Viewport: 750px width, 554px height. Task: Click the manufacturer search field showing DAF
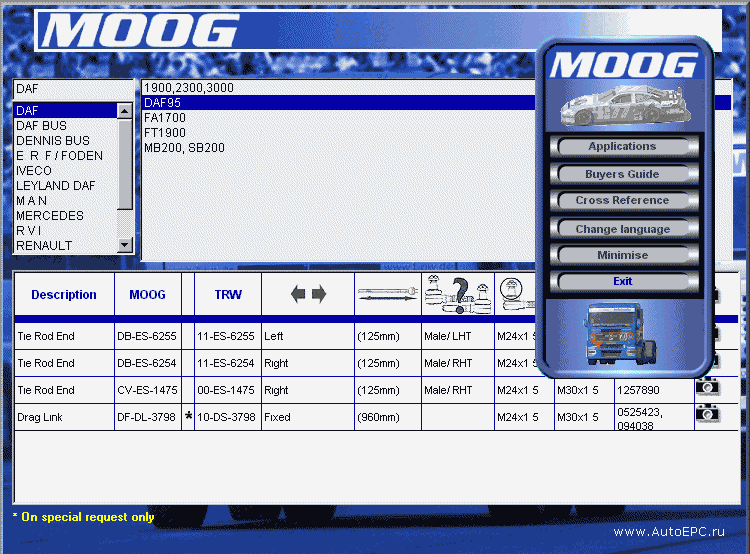coord(73,89)
